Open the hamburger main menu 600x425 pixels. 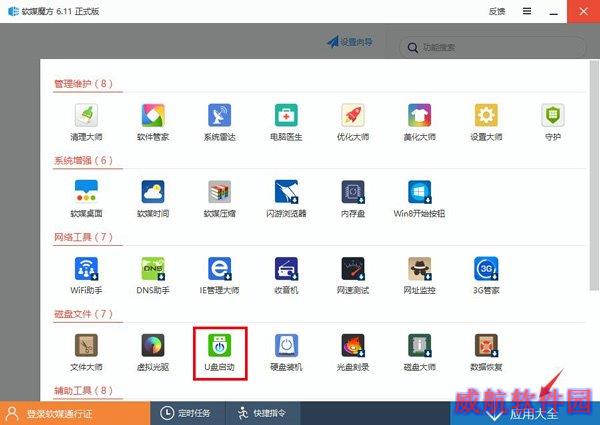tap(527, 11)
